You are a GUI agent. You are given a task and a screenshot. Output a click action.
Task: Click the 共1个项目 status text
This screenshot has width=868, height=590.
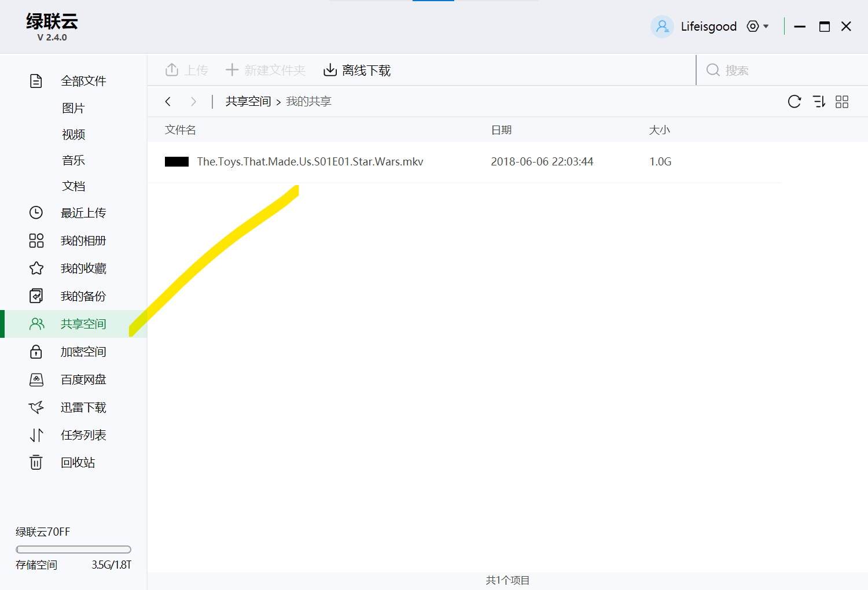pos(507,580)
